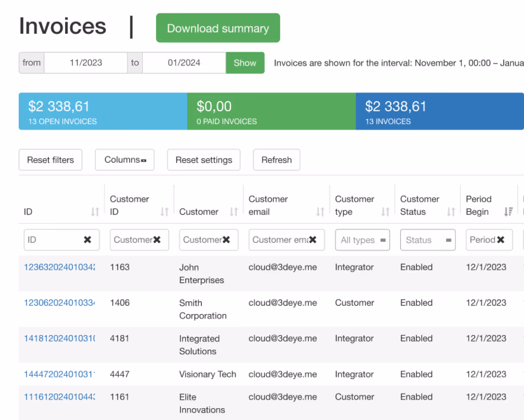Screen dimensions: 524x420
Task: Sort by ID column arrows icon
Action: coord(95,212)
